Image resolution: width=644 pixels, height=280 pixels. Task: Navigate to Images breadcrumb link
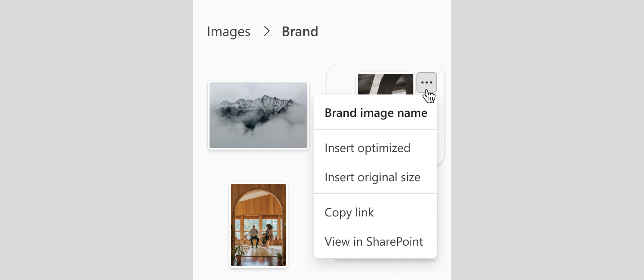tap(228, 31)
